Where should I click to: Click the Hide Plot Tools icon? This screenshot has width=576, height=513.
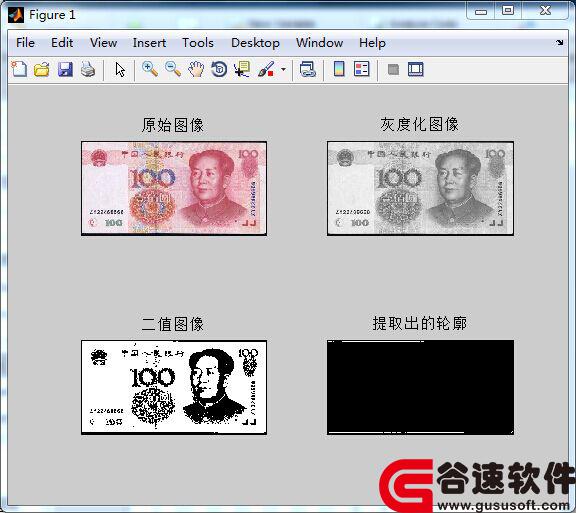393,69
